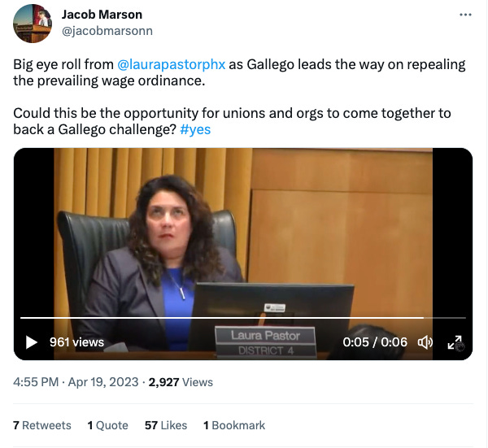Viewport: 488px width, 448px height.
Task: Open the Apr 19, 2023 date link
Action: tap(103, 382)
